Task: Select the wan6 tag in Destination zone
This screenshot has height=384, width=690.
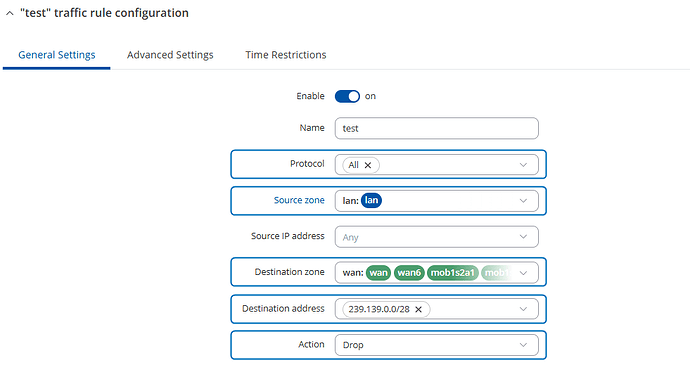Action: (x=409, y=273)
